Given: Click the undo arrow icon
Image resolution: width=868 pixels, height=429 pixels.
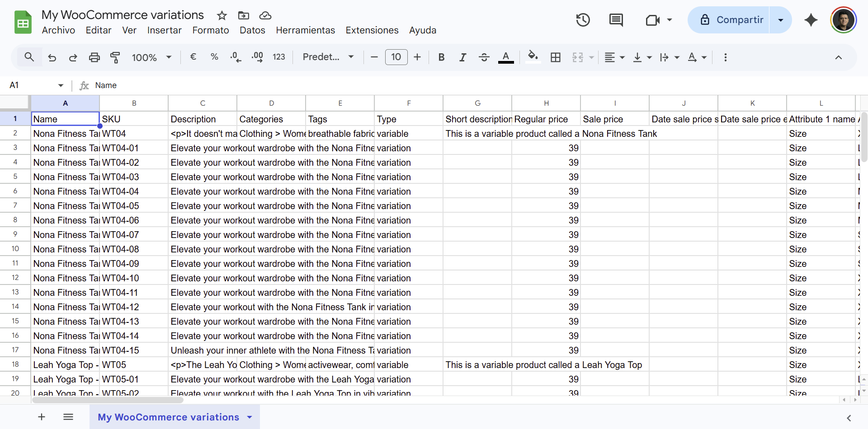Looking at the screenshot, I should [52, 57].
